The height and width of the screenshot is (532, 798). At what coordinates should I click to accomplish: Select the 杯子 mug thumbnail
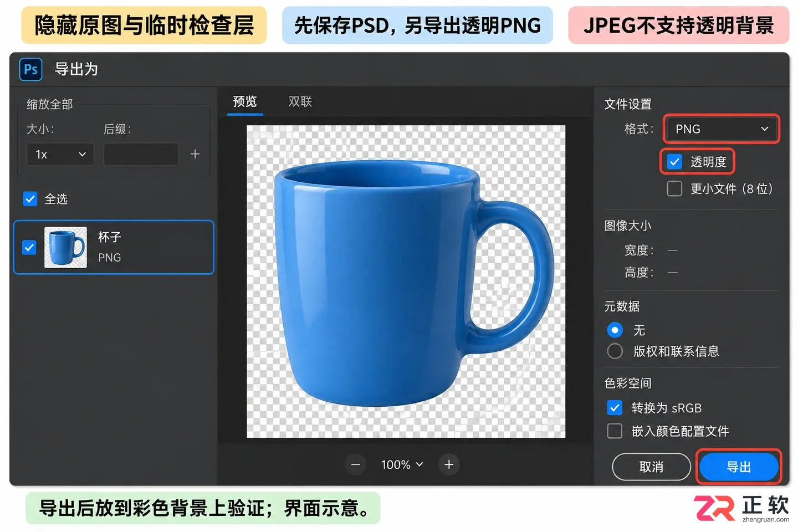[65, 247]
